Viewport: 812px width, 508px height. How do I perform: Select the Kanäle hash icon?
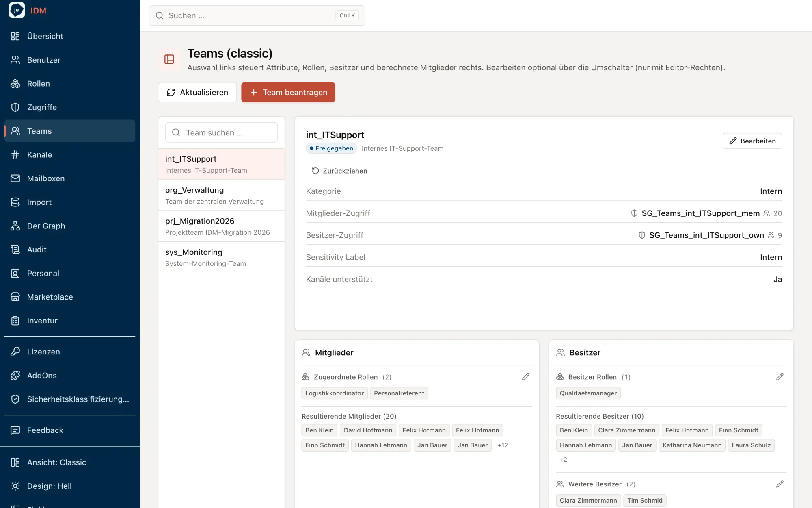coord(15,155)
